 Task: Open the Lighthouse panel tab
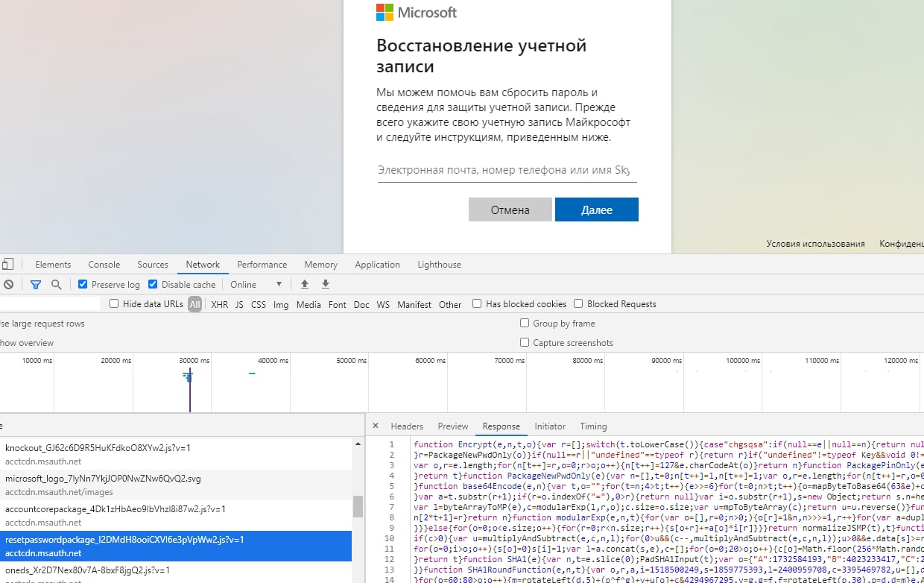(440, 264)
